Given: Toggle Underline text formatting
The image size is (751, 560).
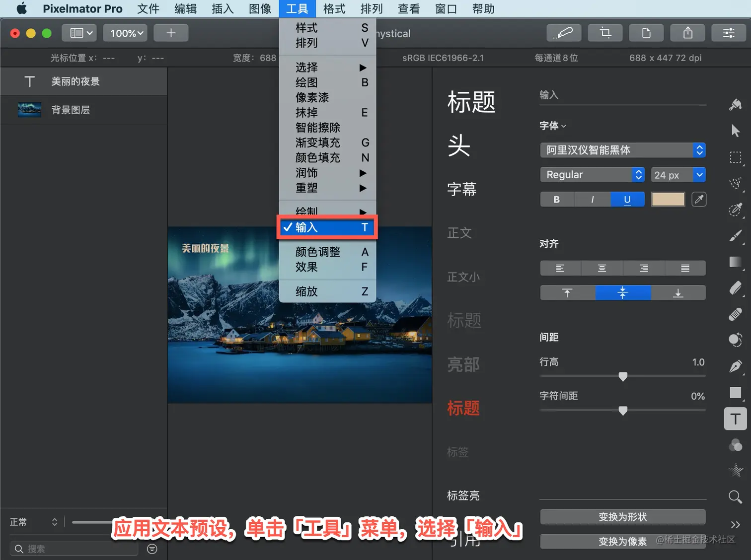Looking at the screenshot, I should click(x=627, y=199).
